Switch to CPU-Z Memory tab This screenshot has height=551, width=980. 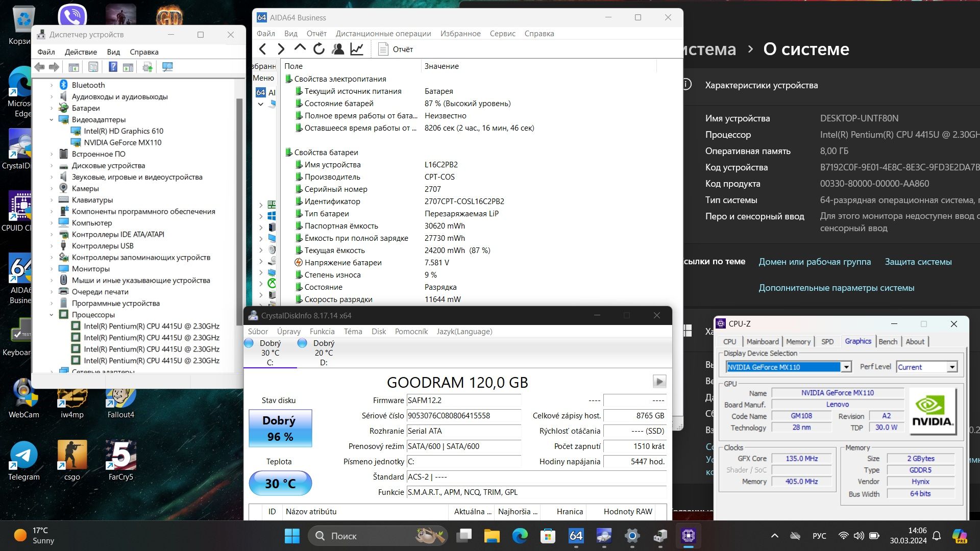click(x=798, y=342)
